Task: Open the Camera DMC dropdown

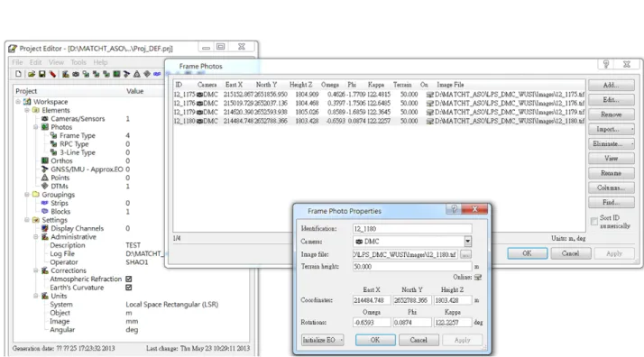Action: (x=467, y=242)
